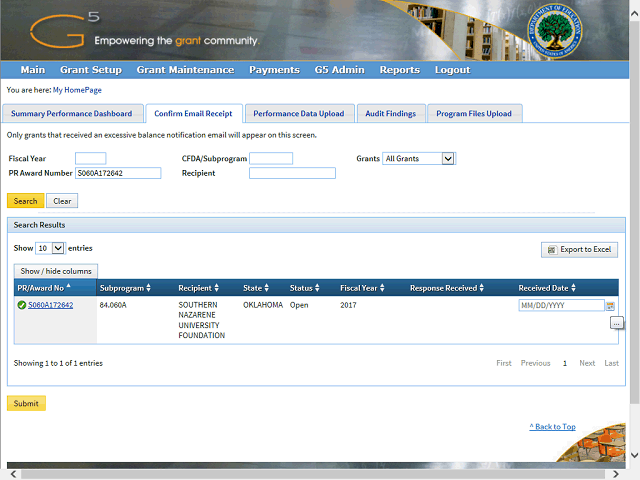Click the G5 logo in the header
The image size is (640, 480).
64,29
